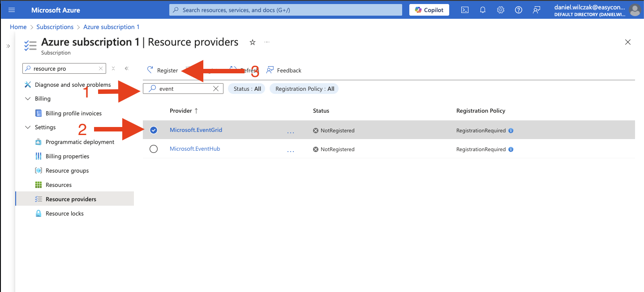Open the Status : All filter
Screen dimensions: 644x292
point(247,89)
